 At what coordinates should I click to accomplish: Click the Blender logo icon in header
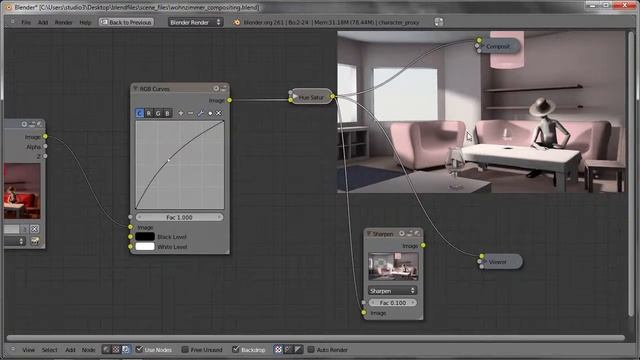(x=237, y=22)
